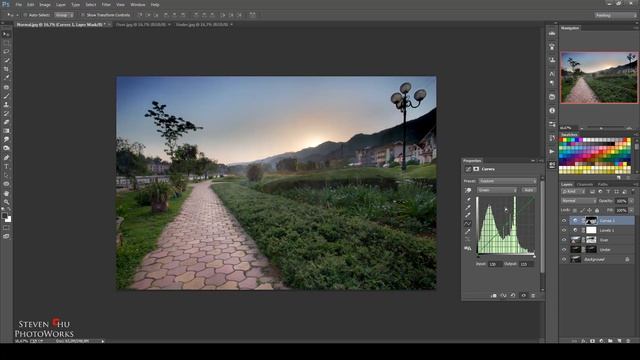The height and width of the screenshot is (360, 640).
Task: Switch to the Over.jpg document tab
Action: pos(140,24)
